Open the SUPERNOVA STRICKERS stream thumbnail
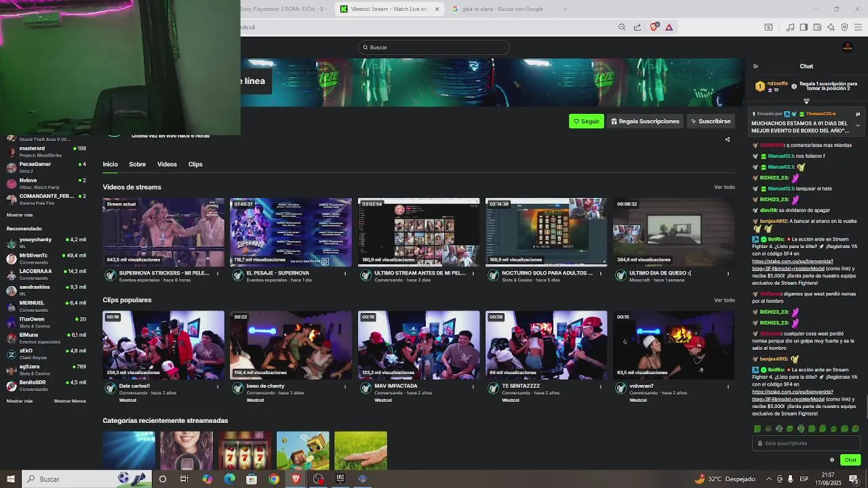868x488 pixels. 163,232
